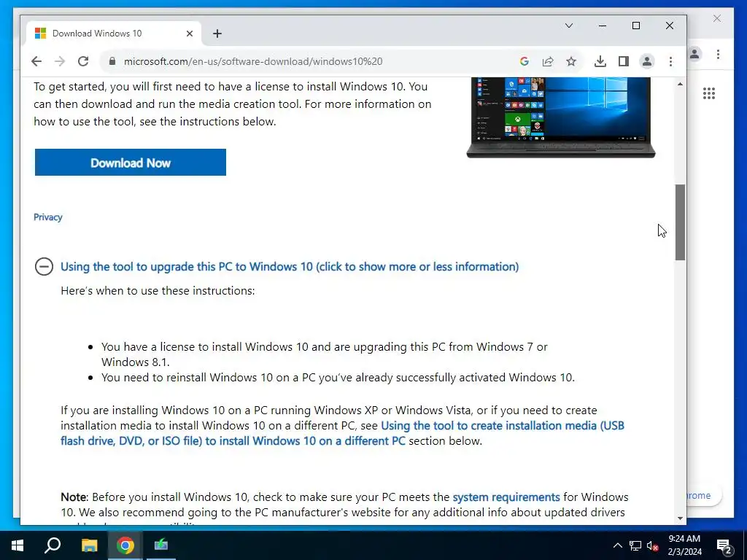
Task: Open Chrome downloads icon
Action: point(600,61)
